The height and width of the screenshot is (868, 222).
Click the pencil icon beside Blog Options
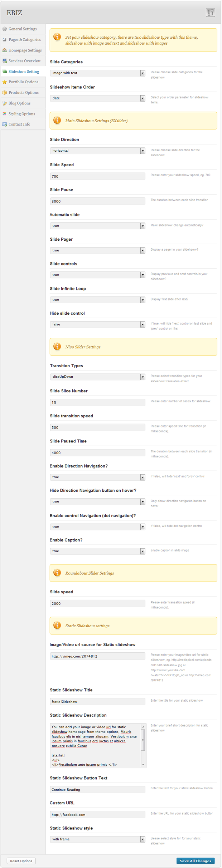[5, 103]
